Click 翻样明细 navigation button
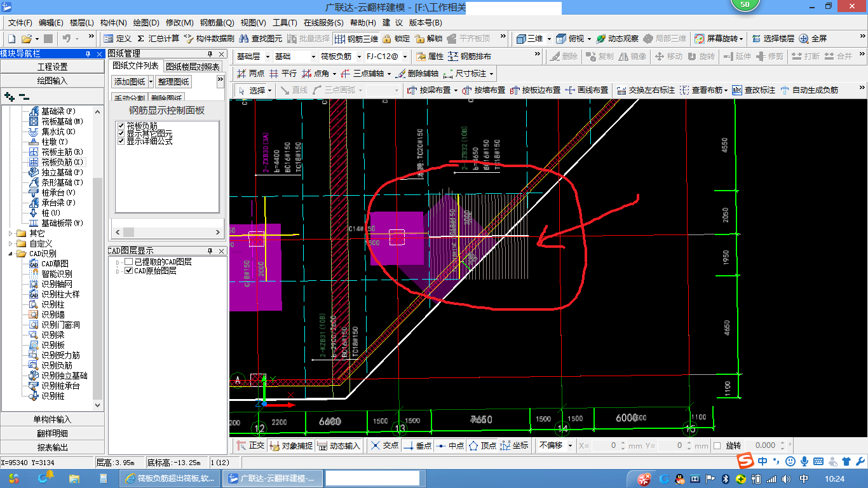This screenshot has height=488, width=868. [52, 433]
